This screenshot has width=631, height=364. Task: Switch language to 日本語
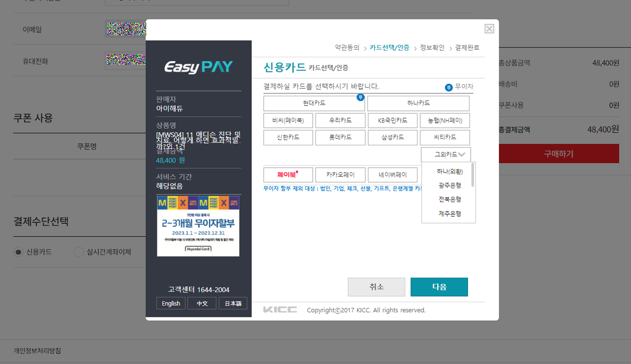point(233,303)
